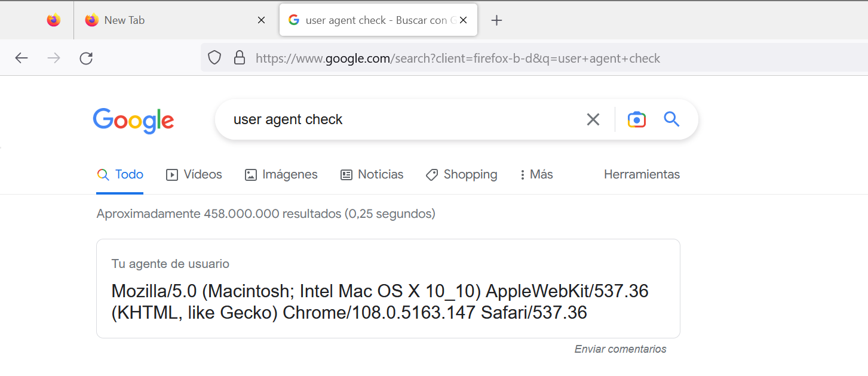Open Google image search camera icon
Viewport: 868px width, 376px height.
click(637, 119)
